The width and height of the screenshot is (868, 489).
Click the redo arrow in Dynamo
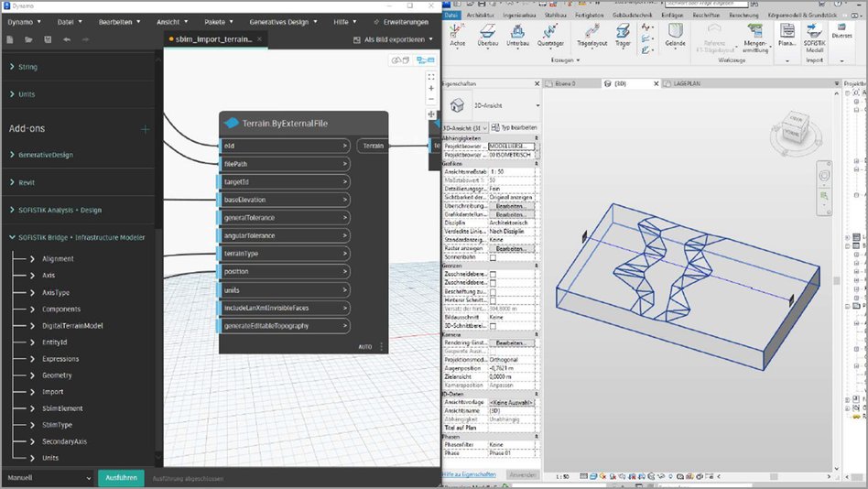coord(85,40)
